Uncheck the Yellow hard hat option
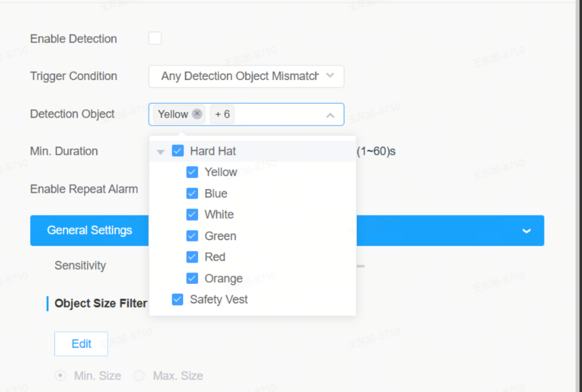582x392 pixels. 193,172
